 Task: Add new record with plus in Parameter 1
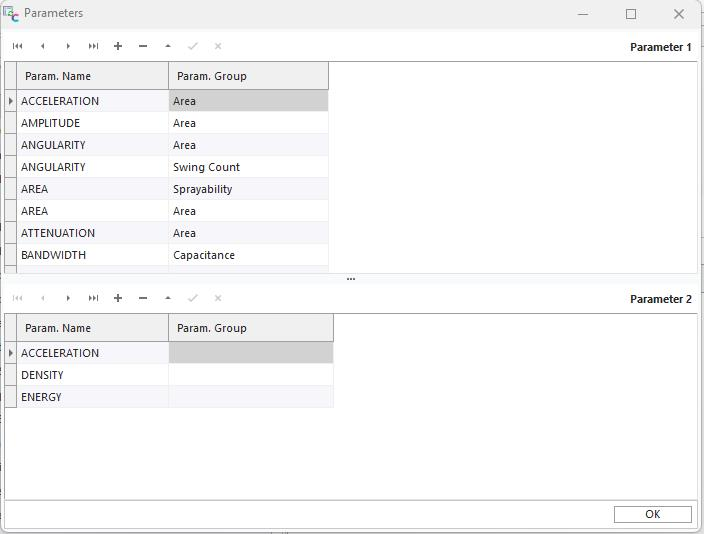(118, 46)
